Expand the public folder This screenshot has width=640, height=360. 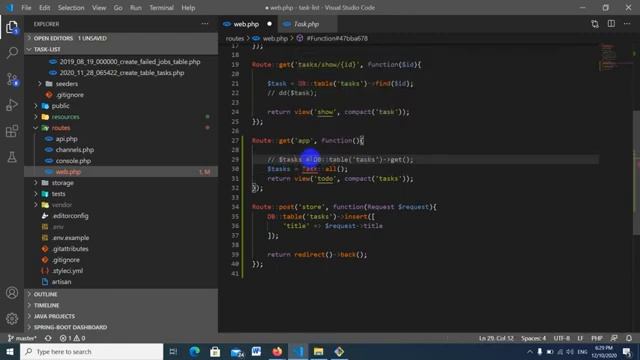[60, 106]
